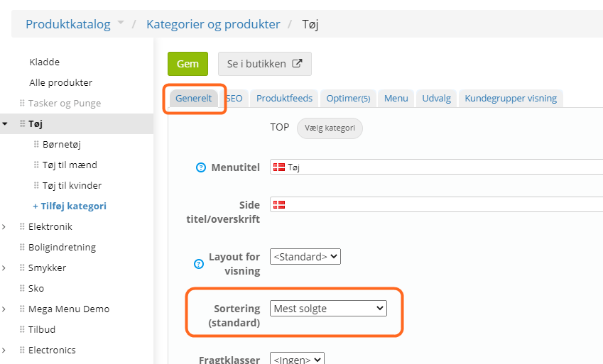Click drag handle beside Tilbud
Image resolution: width=603 pixels, height=364 pixels.
click(x=22, y=329)
